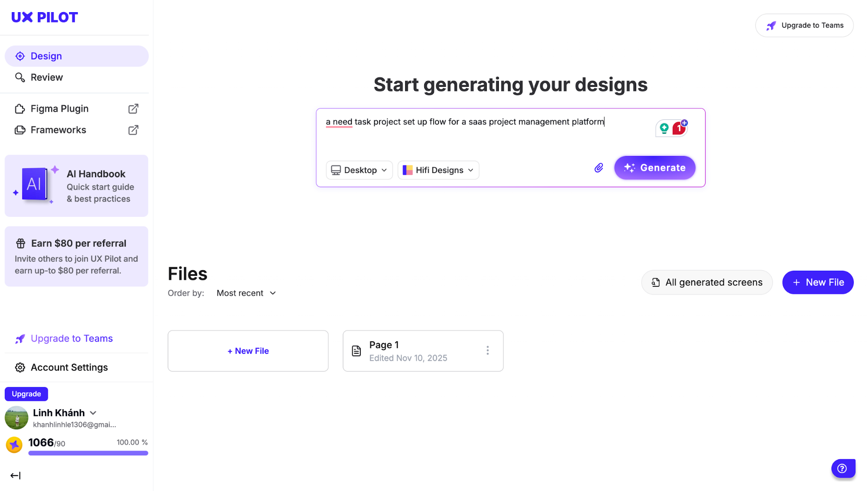Click All generated screens button
Image resolution: width=868 pixels, height=491 pixels.
tap(706, 282)
